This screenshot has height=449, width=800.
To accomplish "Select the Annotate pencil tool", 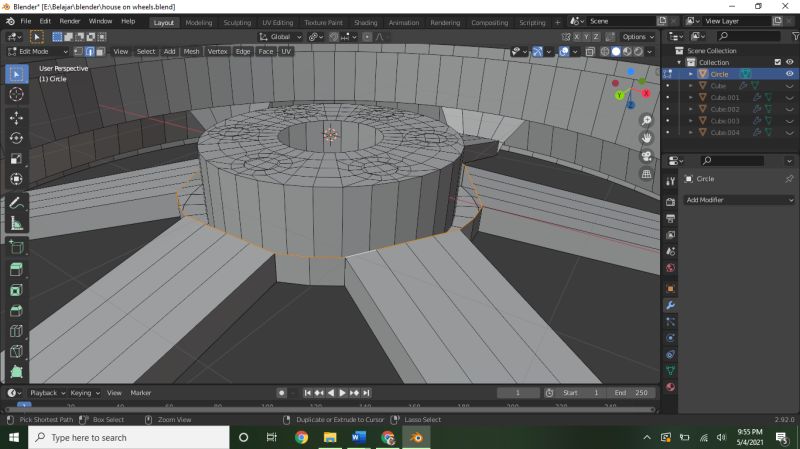I will click(x=16, y=203).
